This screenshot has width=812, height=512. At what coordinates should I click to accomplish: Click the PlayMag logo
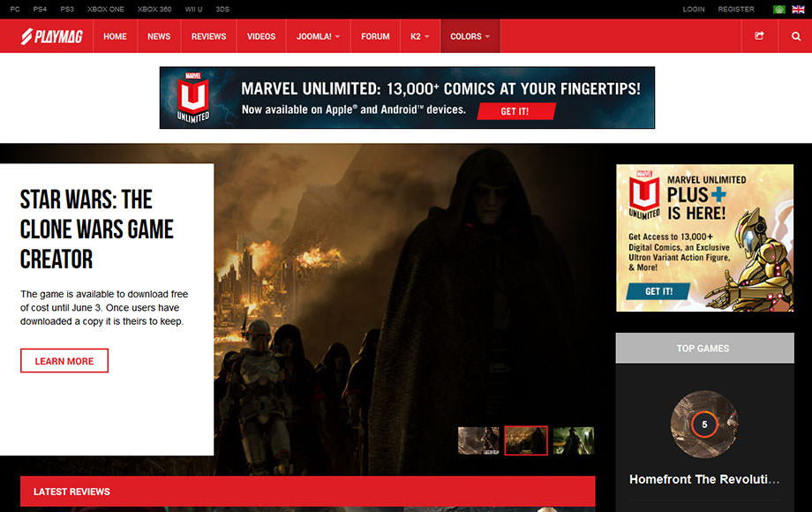tap(51, 36)
